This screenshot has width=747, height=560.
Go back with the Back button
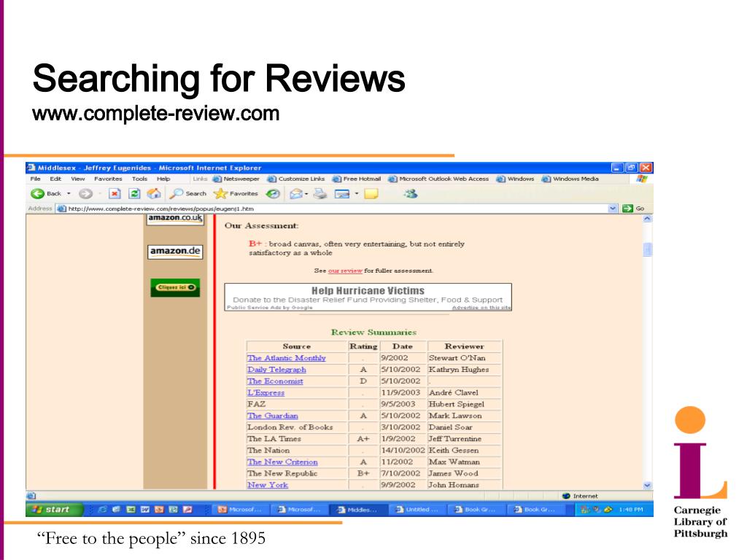(x=46, y=193)
